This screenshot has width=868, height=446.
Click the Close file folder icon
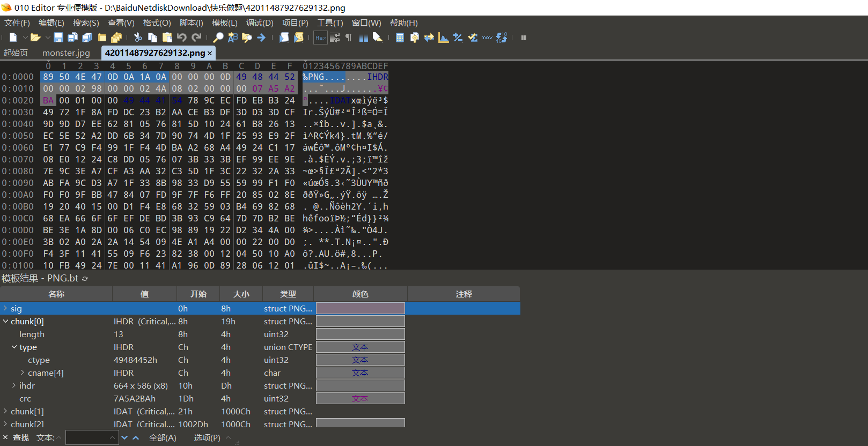pyautogui.click(x=102, y=38)
